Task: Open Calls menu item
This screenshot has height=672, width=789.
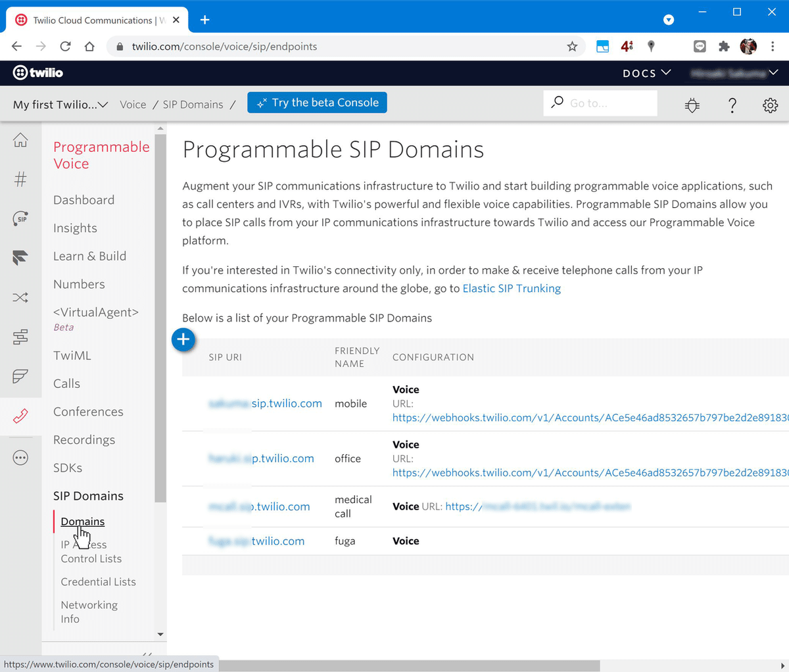Action: [x=66, y=383]
